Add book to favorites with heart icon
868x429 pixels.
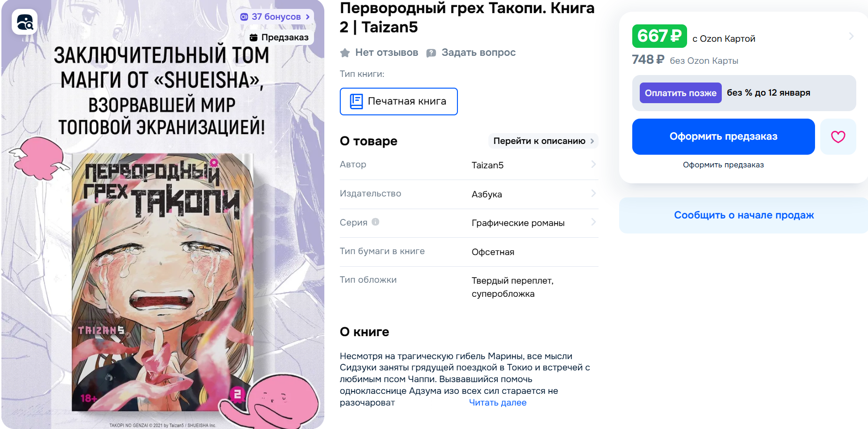coord(838,136)
